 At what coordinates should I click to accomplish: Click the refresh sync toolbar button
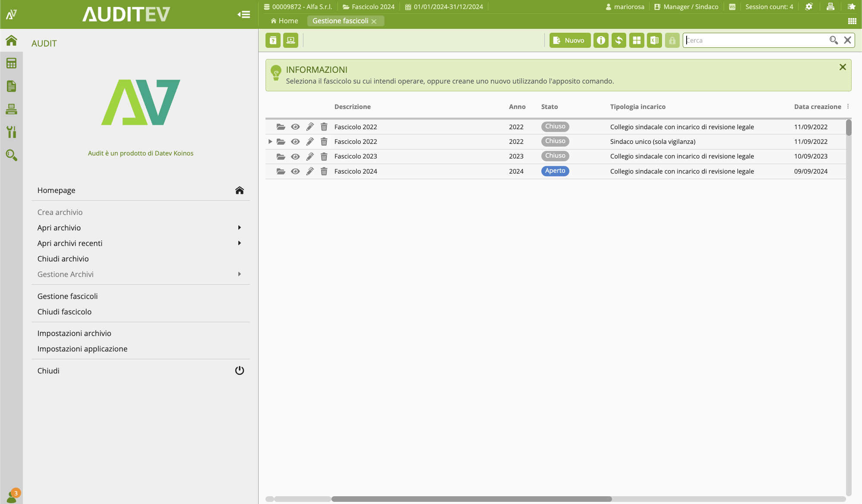618,40
